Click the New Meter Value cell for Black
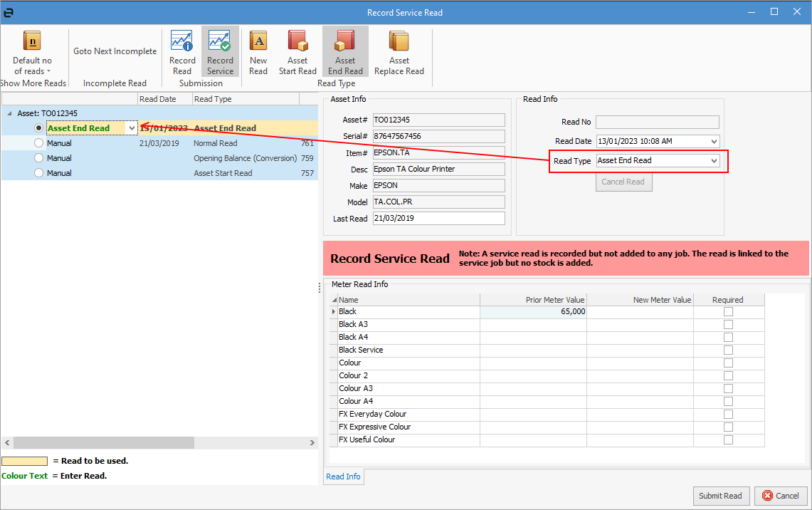 tap(639, 312)
